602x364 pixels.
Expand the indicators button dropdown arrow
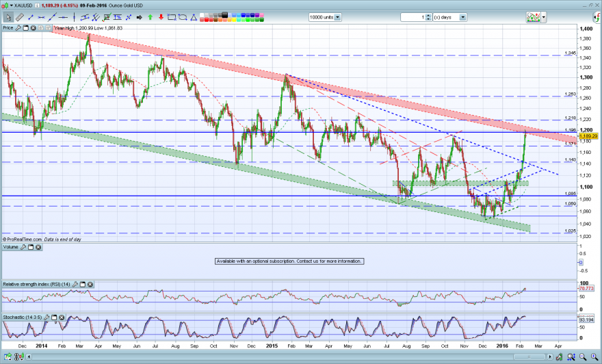tap(544, 17)
